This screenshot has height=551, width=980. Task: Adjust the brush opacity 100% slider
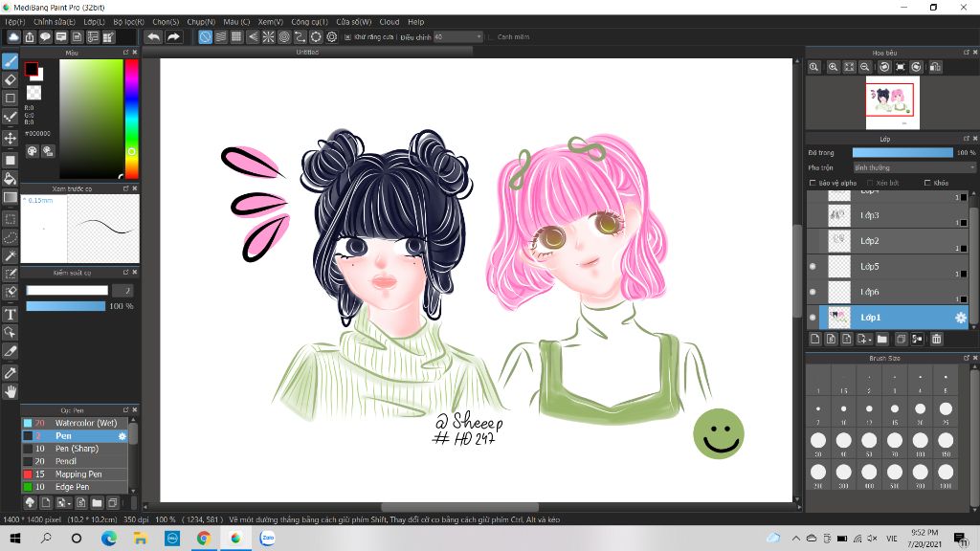coord(66,306)
